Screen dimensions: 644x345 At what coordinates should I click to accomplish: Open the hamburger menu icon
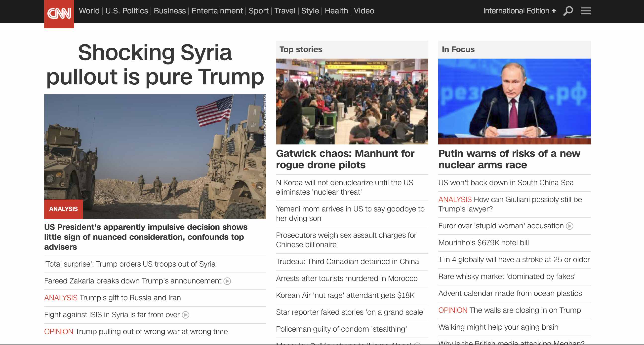pyautogui.click(x=586, y=11)
